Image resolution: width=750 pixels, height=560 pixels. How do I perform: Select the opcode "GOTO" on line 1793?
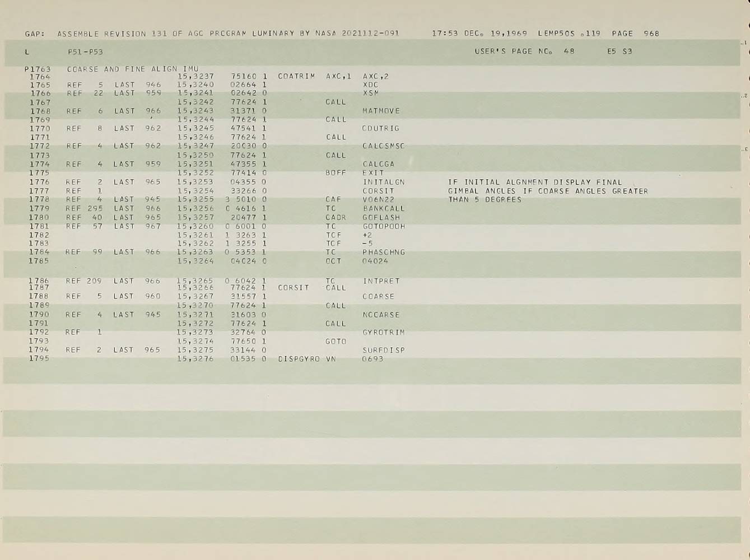[x=336, y=342]
